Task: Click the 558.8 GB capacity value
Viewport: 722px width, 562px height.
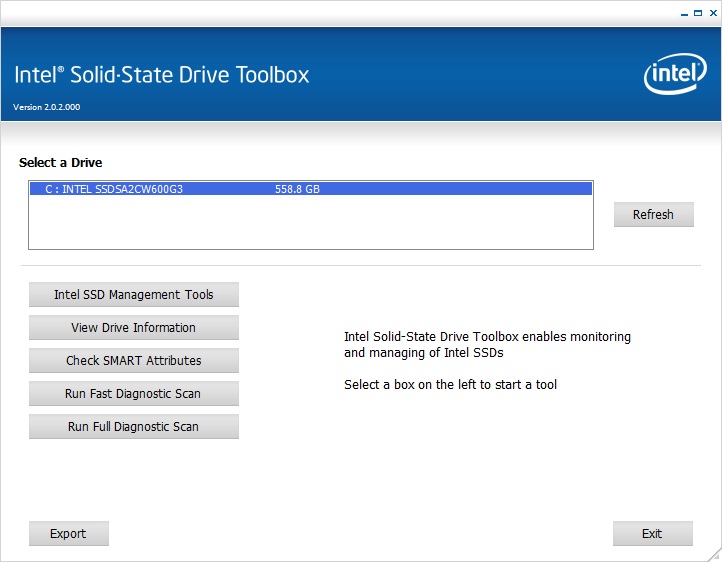Action: (297, 189)
